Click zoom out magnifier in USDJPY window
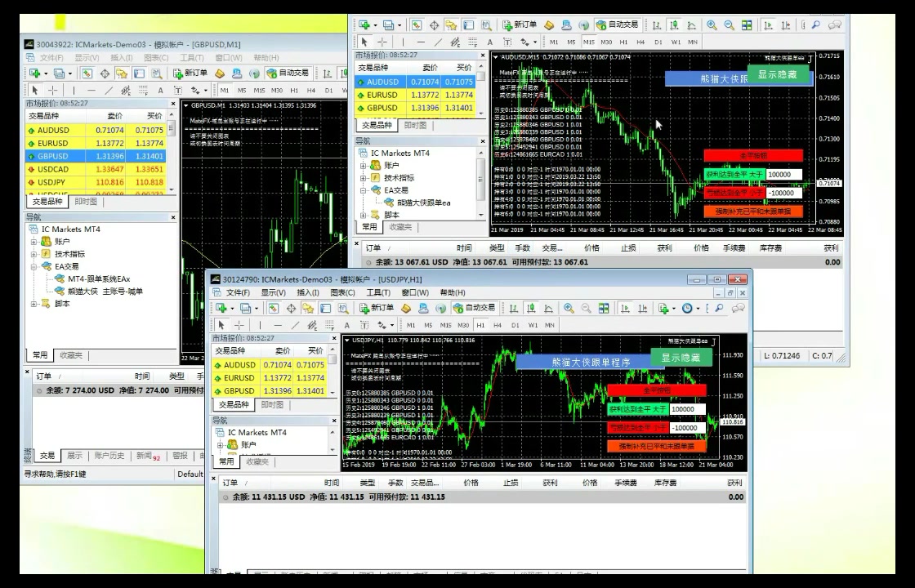This screenshot has height=588, width=915. [x=587, y=308]
